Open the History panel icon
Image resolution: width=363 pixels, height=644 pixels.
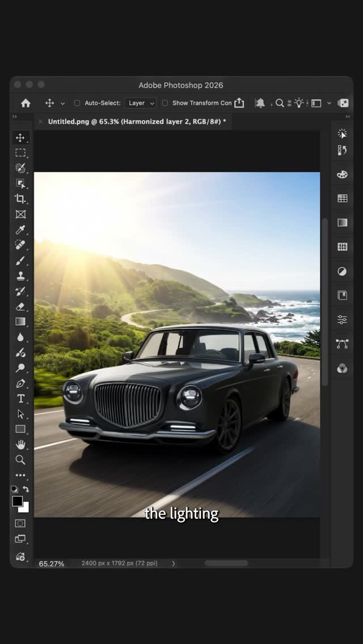(x=342, y=150)
